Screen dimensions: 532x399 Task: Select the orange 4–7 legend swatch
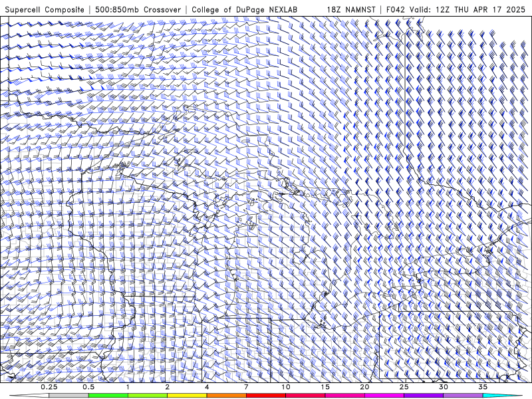(226, 396)
